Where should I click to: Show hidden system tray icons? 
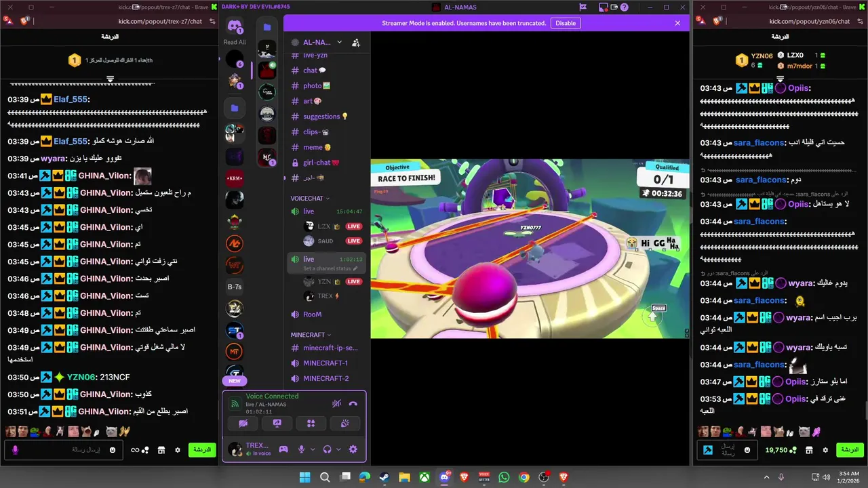click(x=766, y=477)
